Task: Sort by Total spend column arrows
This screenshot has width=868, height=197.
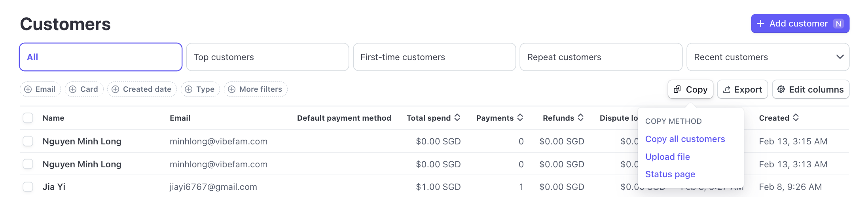Action: tap(457, 117)
